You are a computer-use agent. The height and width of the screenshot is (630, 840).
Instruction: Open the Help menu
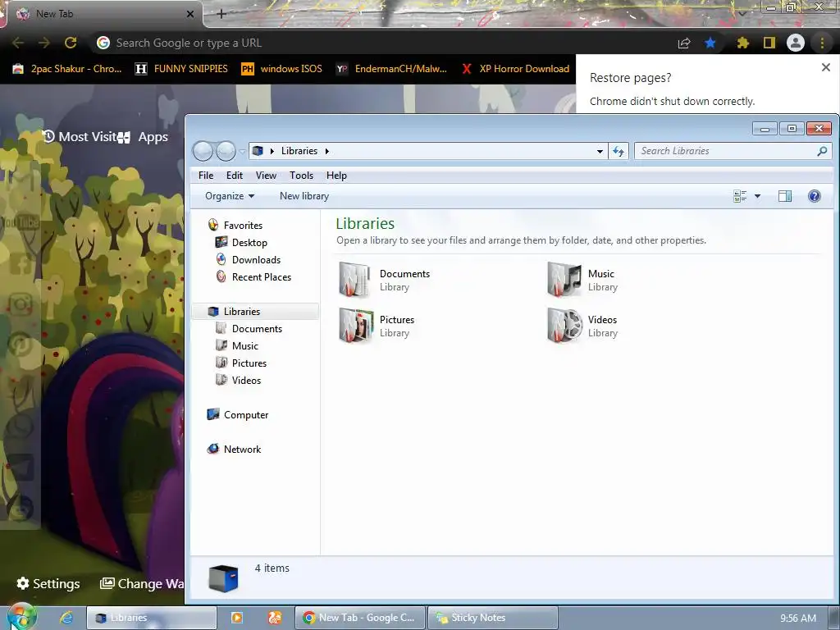(x=336, y=176)
